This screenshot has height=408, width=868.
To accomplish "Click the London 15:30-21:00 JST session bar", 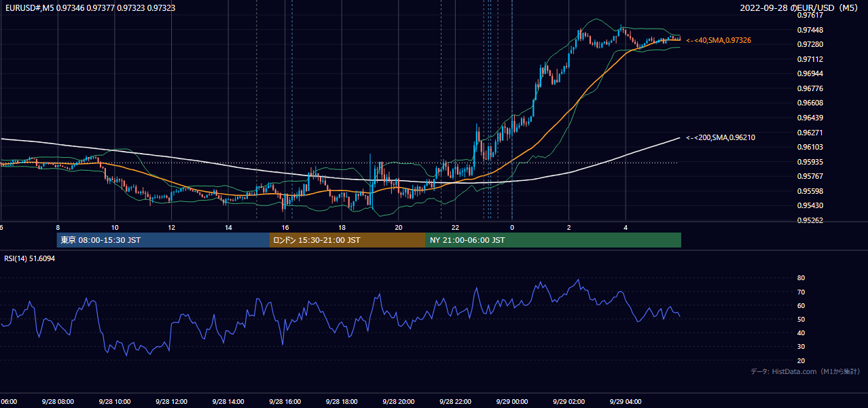I will click(x=348, y=240).
